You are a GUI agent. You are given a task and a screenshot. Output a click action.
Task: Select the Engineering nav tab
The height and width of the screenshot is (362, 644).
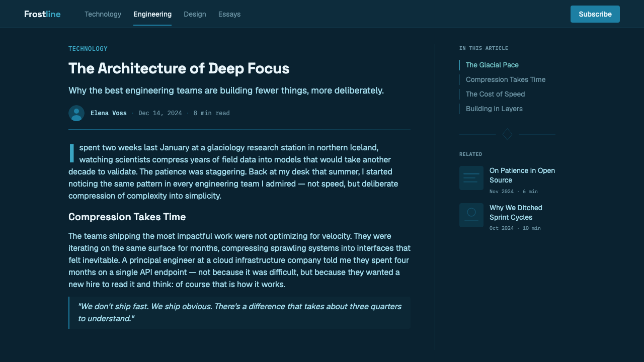click(x=152, y=14)
